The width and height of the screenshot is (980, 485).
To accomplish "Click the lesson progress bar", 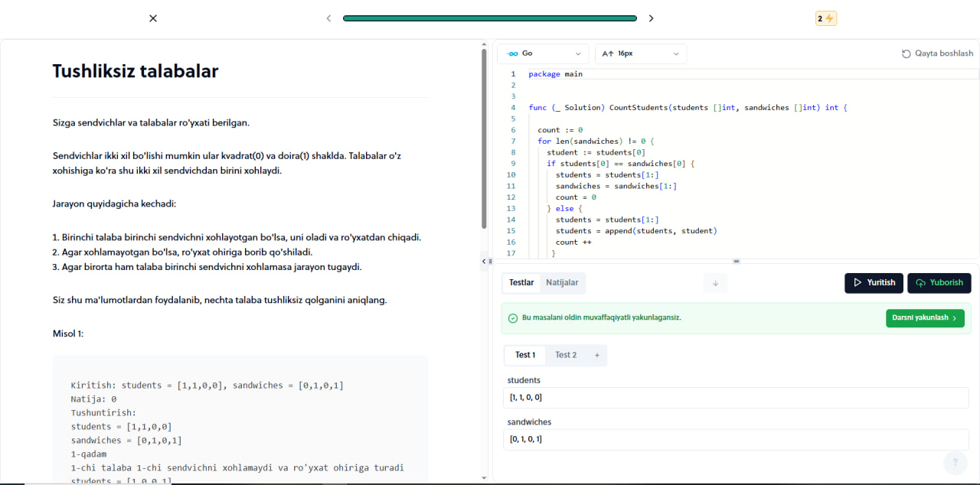I will click(490, 18).
